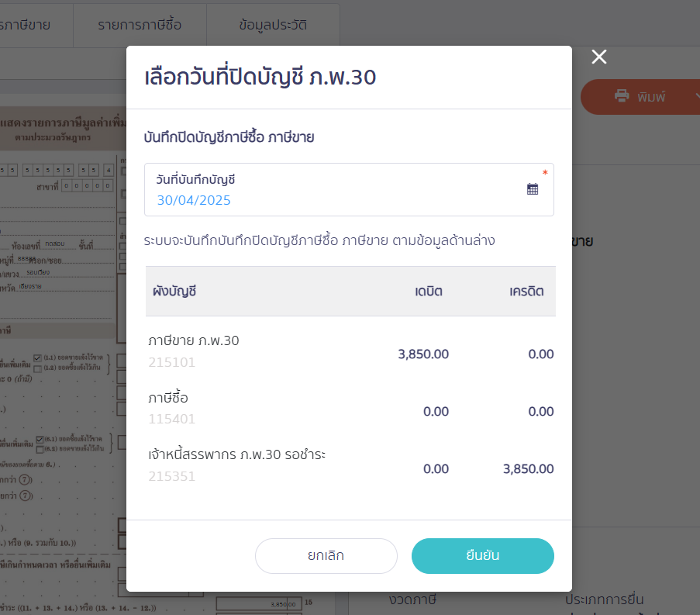The width and height of the screenshot is (700, 615).
Task: Click the เครดิต column header
Action: tap(527, 292)
